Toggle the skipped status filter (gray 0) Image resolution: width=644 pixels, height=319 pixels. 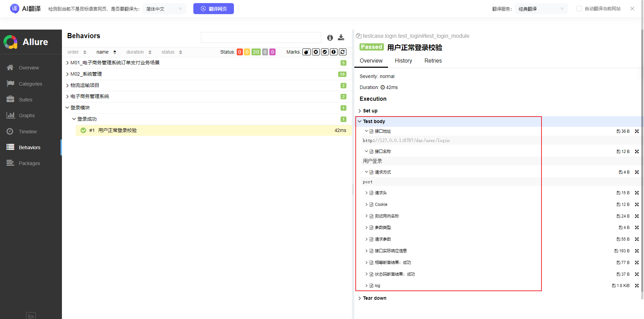pyautogui.click(x=265, y=52)
